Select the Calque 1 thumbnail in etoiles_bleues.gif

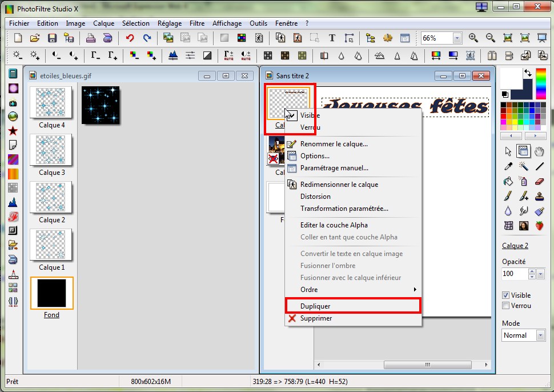(51, 245)
